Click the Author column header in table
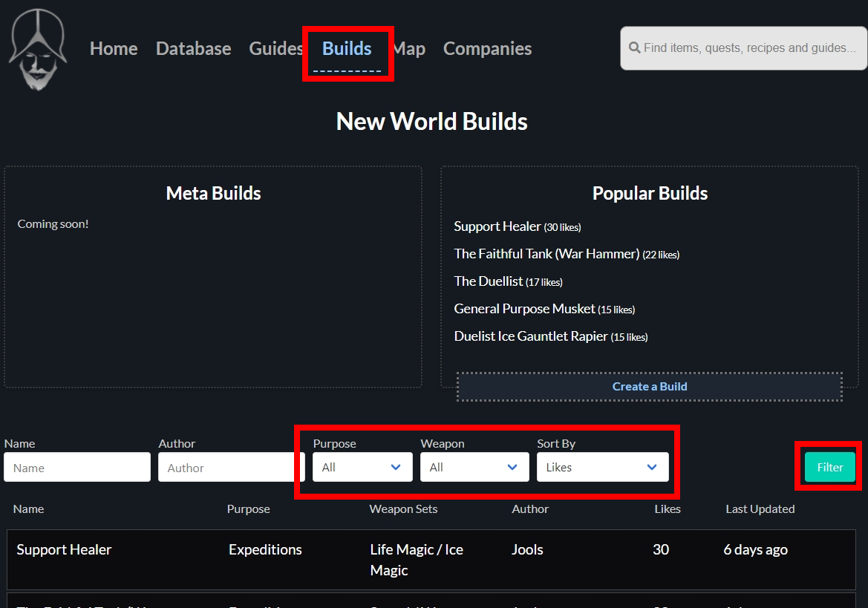The width and height of the screenshot is (868, 608). pyautogui.click(x=529, y=509)
